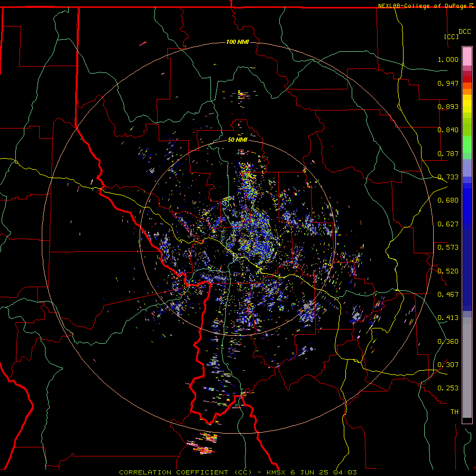
Task: Click the CORRELATION COEFFICIENT (CC) caption text
Action: [186, 472]
